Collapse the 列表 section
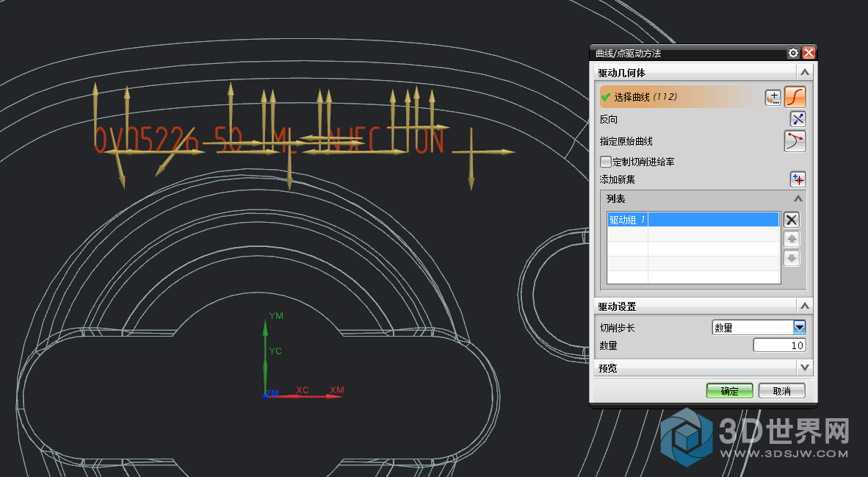Screen dimensions: 868x477 coord(798,199)
